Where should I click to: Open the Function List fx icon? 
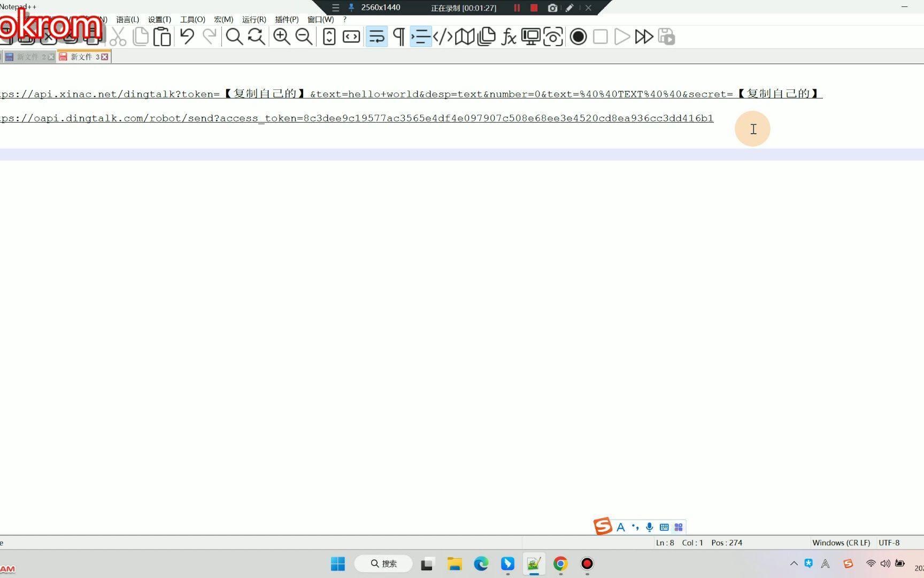coord(509,37)
